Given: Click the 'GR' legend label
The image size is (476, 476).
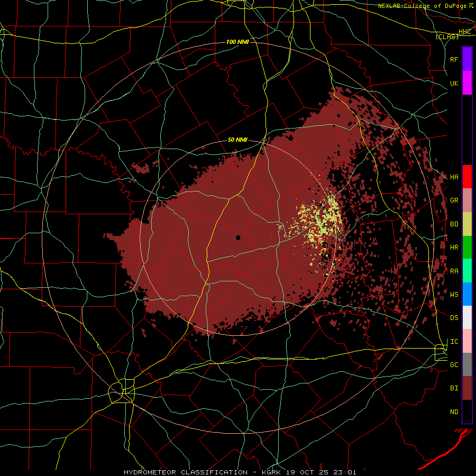Looking at the screenshot, I should (454, 200).
